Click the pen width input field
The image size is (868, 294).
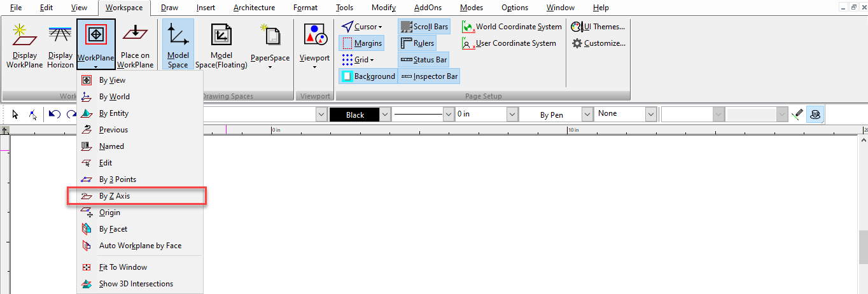pos(480,115)
